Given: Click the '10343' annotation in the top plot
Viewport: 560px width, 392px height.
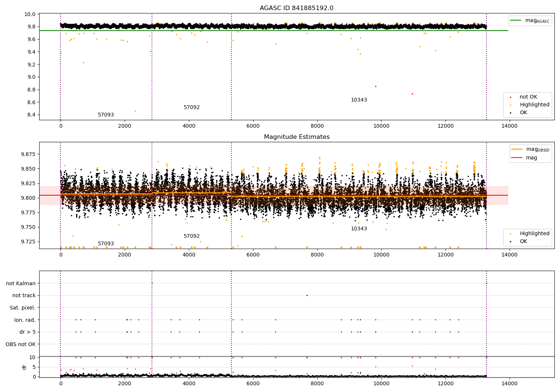Looking at the screenshot, I should click(359, 100).
